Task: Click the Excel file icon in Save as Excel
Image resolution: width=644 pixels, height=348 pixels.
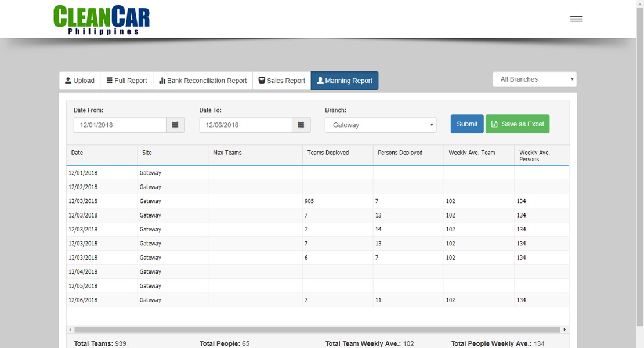Action: [494, 124]
